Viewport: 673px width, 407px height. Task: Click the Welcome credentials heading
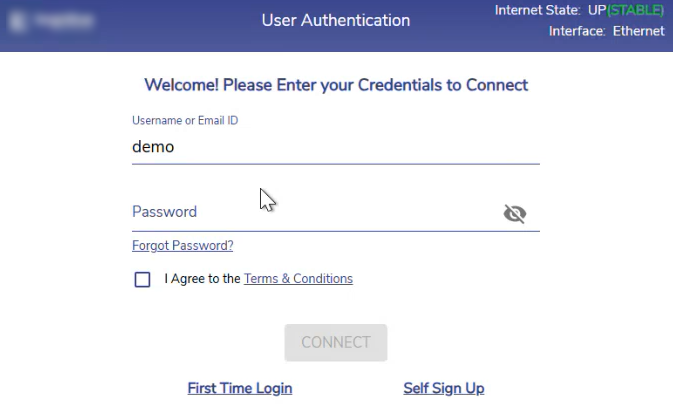336,85
